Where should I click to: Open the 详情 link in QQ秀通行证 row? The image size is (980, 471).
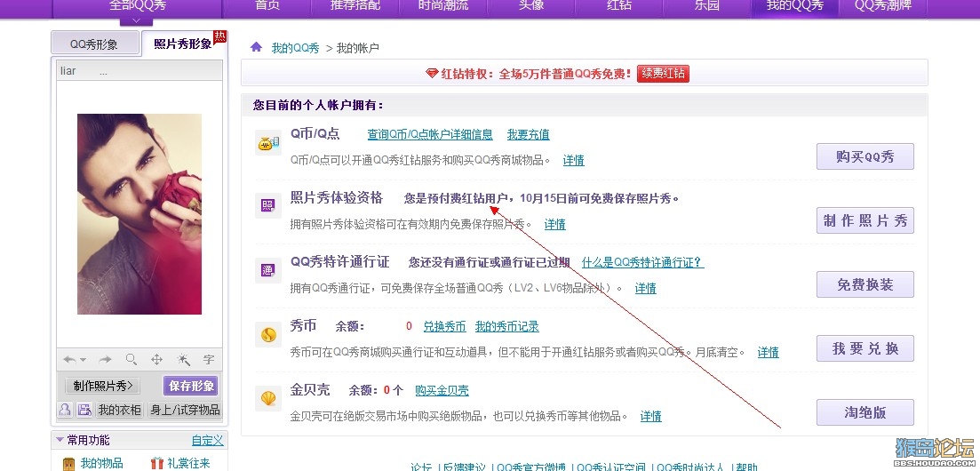646,288
